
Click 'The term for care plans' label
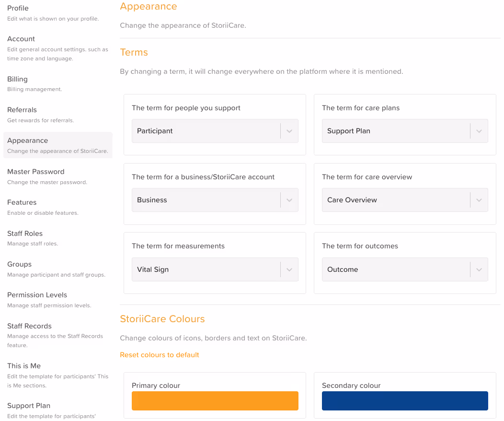(361, 108)
